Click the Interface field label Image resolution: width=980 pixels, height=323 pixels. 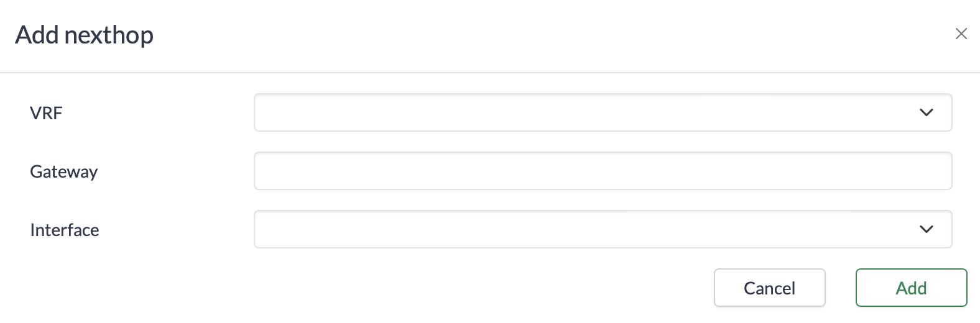[64, 230]
